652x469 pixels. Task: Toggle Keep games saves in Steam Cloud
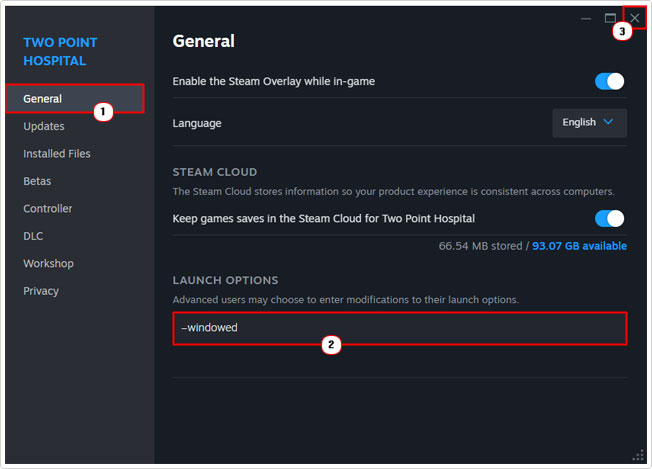(609, 219)
